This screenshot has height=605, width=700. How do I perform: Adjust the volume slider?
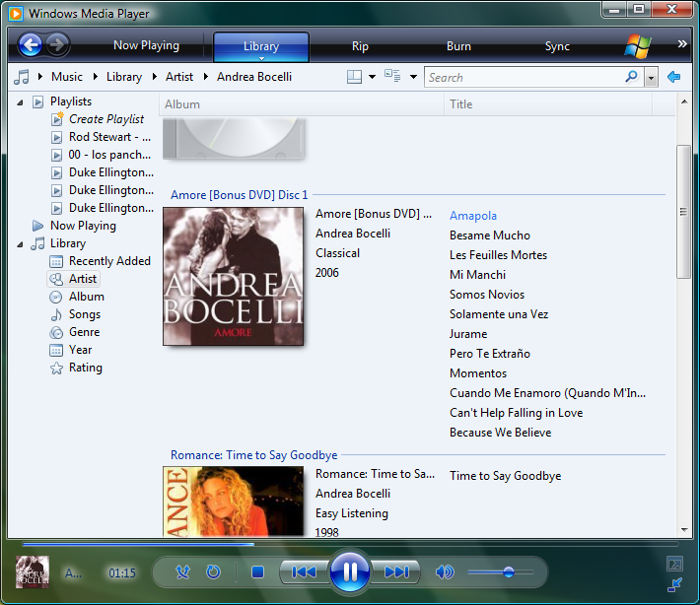501,571
